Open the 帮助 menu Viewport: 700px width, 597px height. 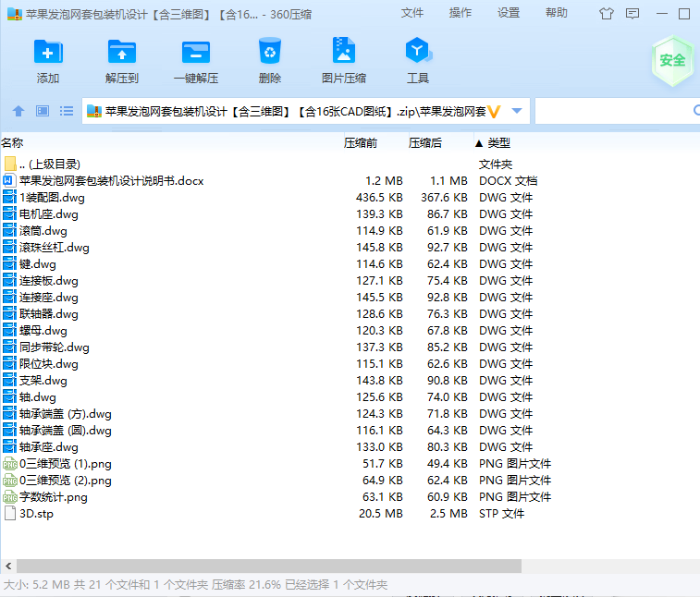[x=557, y=13]
